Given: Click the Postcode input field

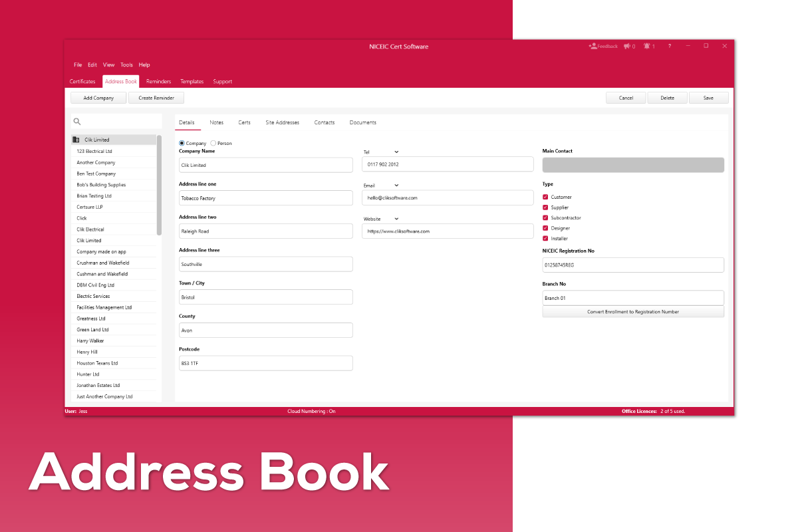Looking at the screenshot, I should (x=266, y=363).
